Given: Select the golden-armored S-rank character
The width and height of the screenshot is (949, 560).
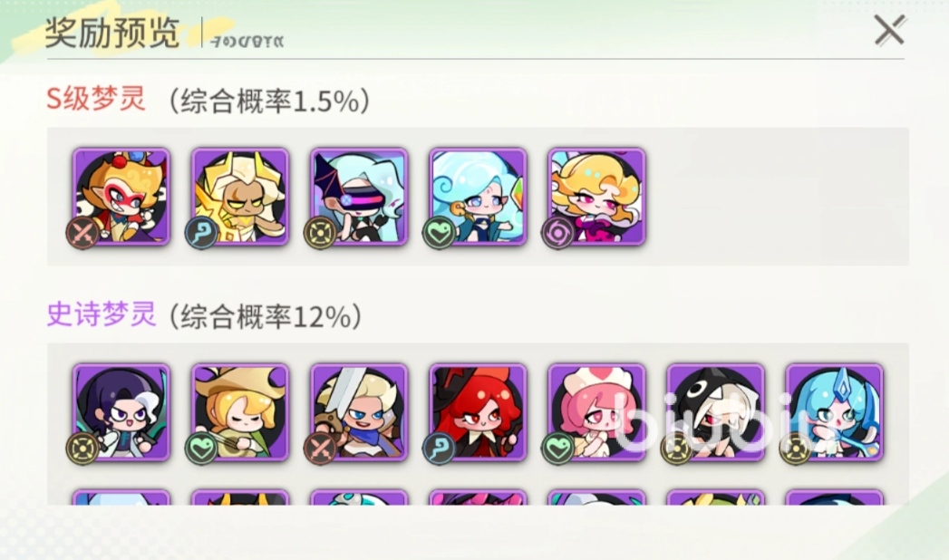Looking at the screenshot, I should [x=239, y=197].
